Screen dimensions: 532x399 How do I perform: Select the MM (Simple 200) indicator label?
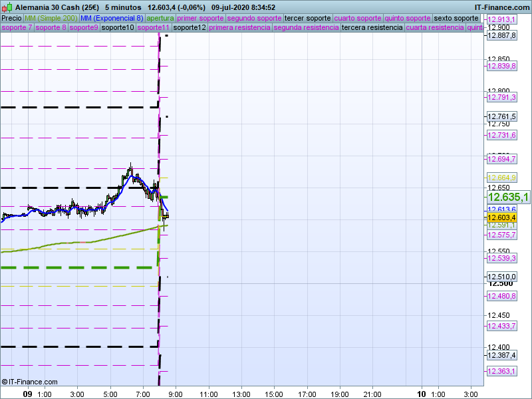pyautogui.click(x=51, y=19)
